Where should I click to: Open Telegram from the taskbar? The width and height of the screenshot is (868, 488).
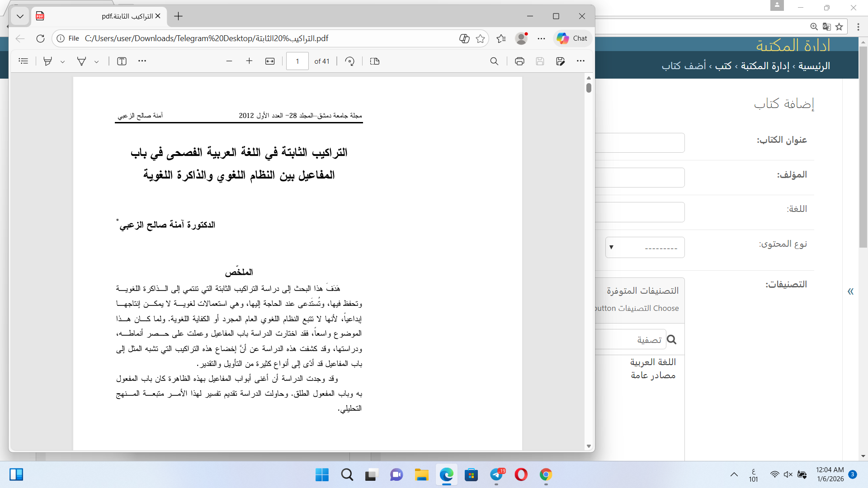tap(496, 475)
